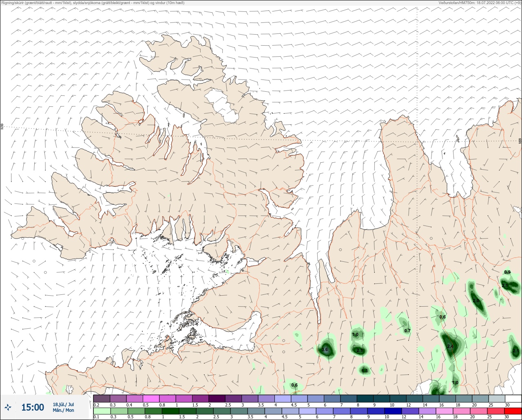Click the date text '18.júl./ Jul'
This screenshot has height=420, width=522.
(x=63, y=405)
